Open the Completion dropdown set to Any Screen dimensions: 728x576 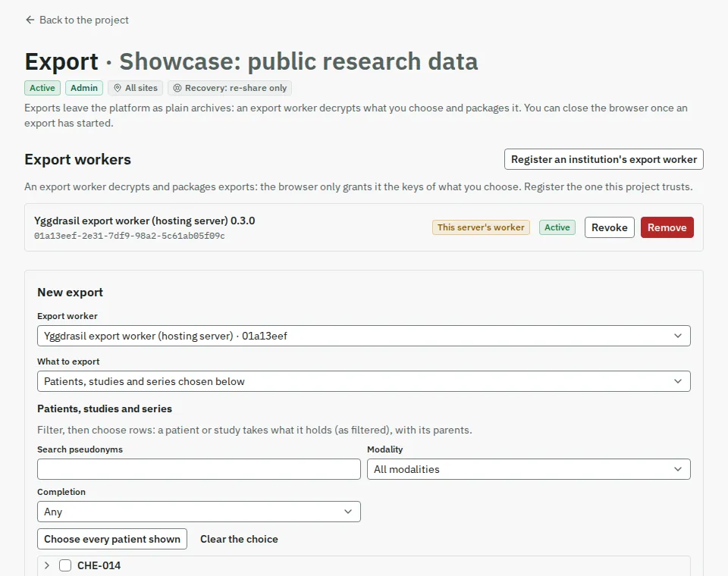199,512
